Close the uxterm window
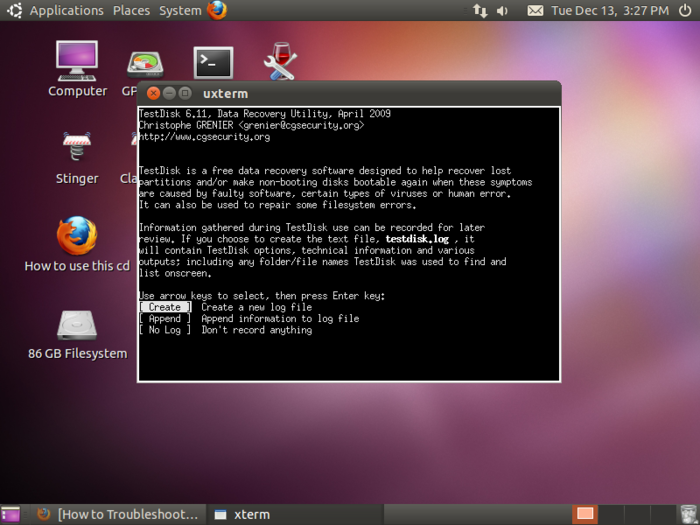 tap(153, 93)
